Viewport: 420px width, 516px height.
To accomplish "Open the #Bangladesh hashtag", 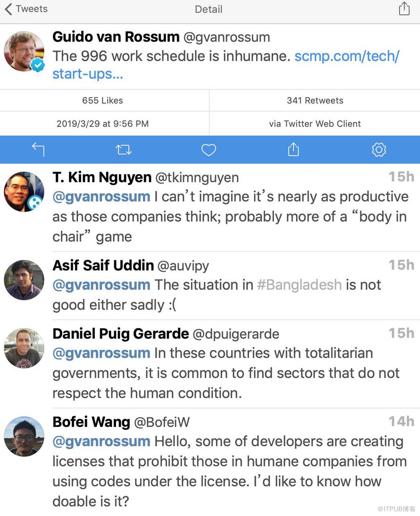I will [x=299, y=285].
